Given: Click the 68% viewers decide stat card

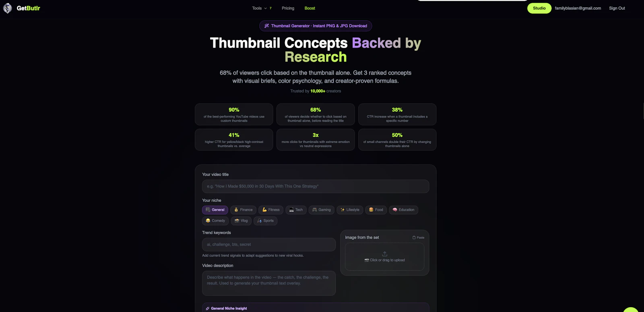Looking at the screenshot, I should click(x=316, y=114).
